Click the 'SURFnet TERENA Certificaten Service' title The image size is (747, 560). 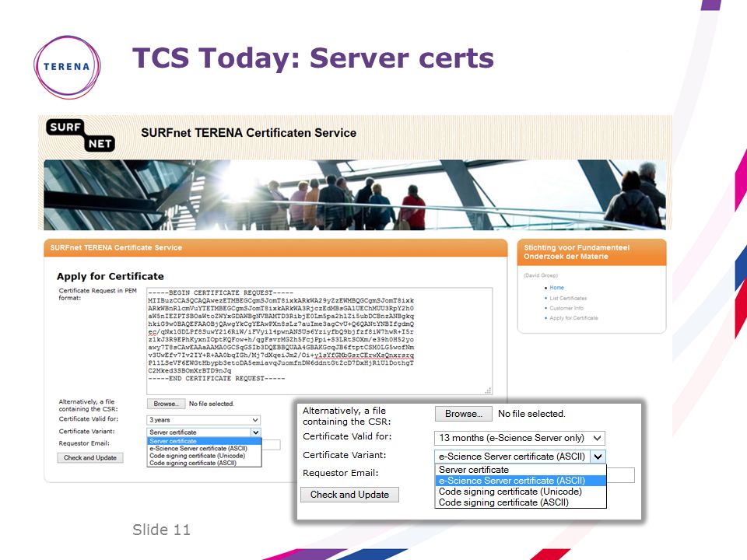coord(249,133)
